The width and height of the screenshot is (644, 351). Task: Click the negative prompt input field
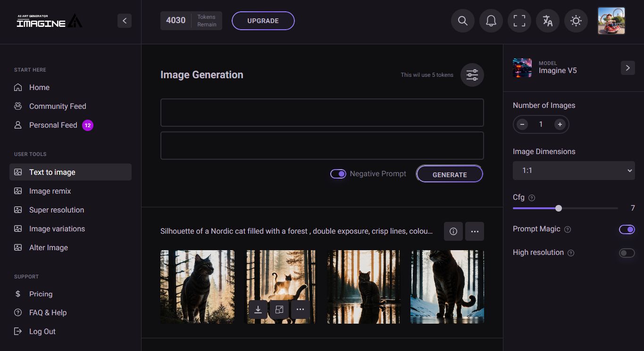pos(322,146)
